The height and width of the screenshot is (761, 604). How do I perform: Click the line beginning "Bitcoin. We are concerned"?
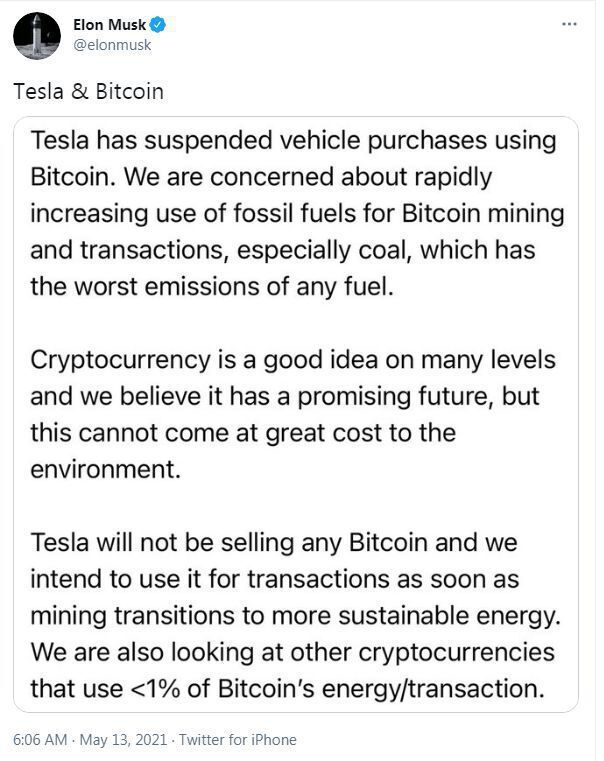(x=261, y=178)
